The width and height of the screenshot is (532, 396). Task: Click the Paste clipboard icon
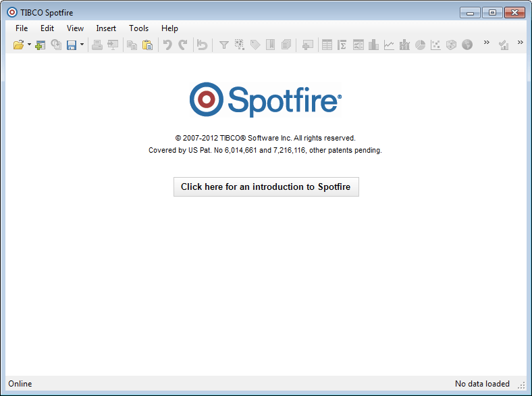coord(147,45)
